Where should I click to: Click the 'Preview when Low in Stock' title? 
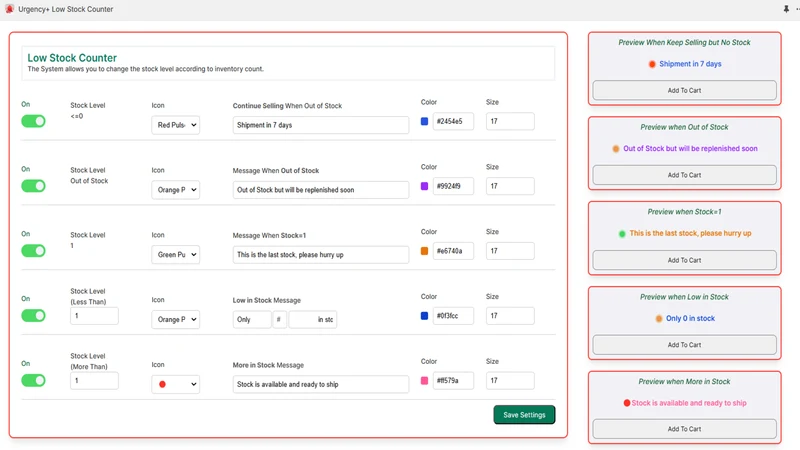[x=684, y=297]
